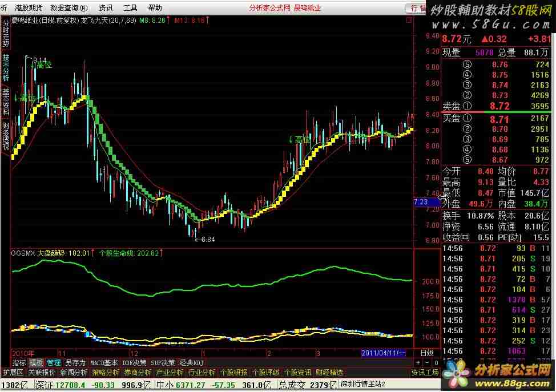This screenshot has height=392, width=556.
Task: Click the plus zoom button below chart
Action: (x=418, y=363)
